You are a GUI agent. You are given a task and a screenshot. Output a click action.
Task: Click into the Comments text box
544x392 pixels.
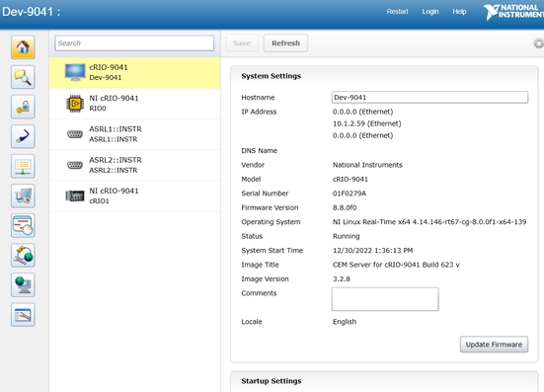(385, 299)
